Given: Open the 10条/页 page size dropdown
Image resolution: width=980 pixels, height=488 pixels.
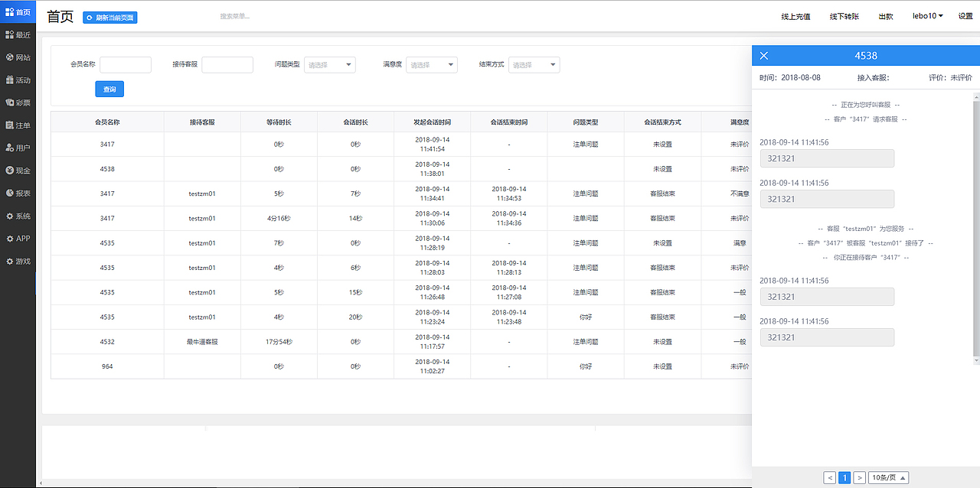Looking at the screenshot, I should coord(889,478).
